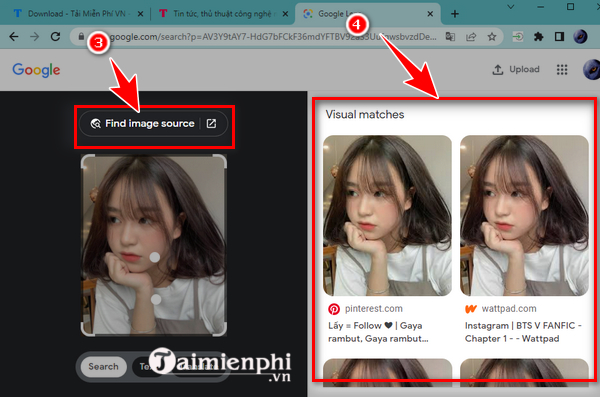
Task: Open the Extensions puzzle icon
Action: coord(538,37)
